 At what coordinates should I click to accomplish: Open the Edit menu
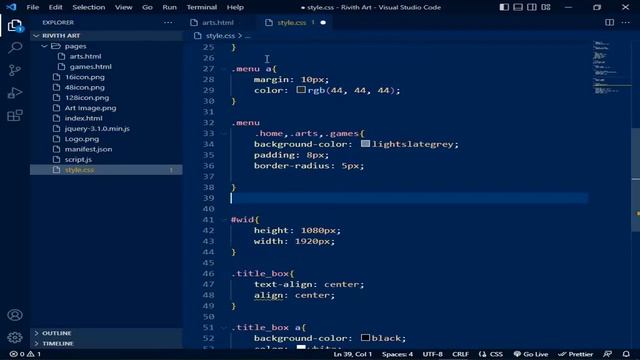[56, 7]
